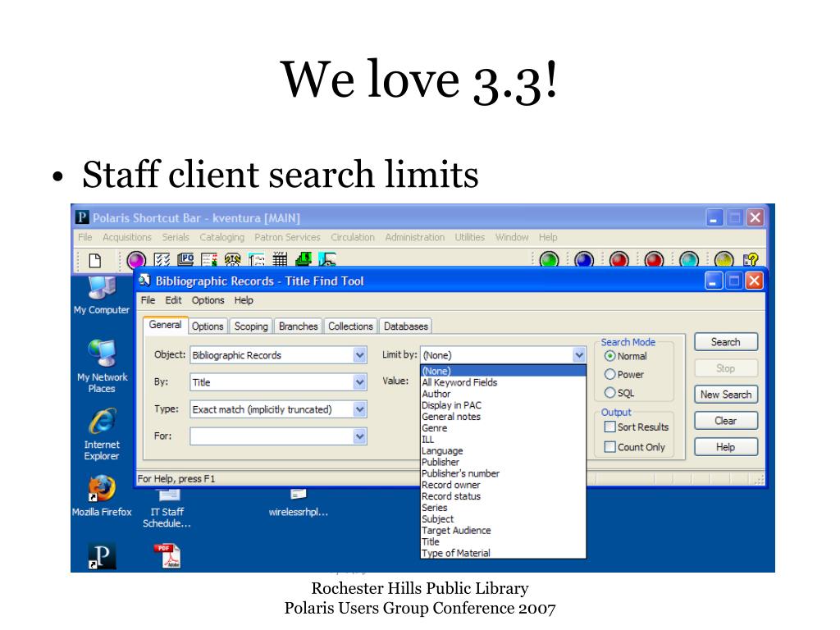Click the New Search button

coord(726,395)
